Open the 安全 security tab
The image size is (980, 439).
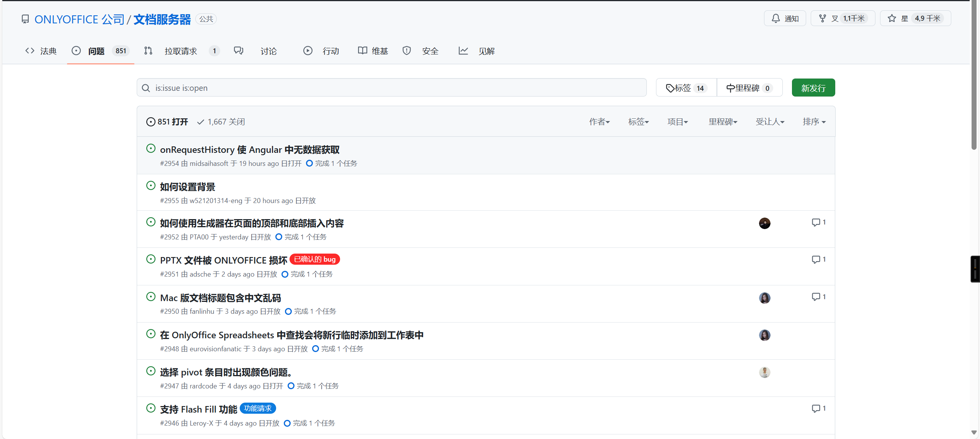tap(420, 51)
